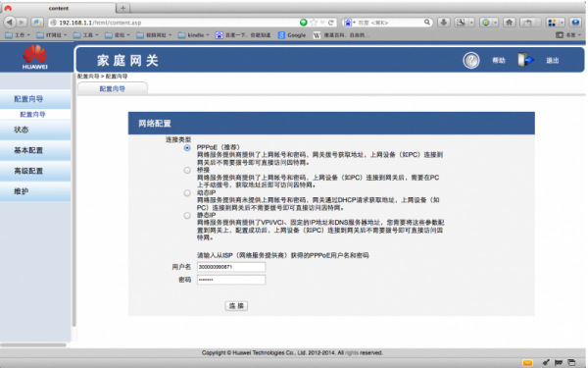588x368 pixels.
Task: Click the green circle icon in address bar
Action: pos(304,23)
